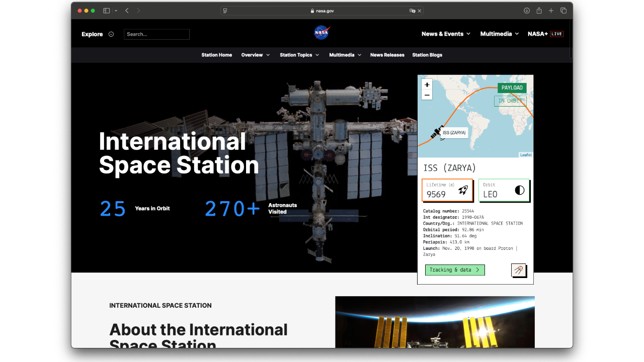Click the page vertical scrollbar
The width and height of the screenshot is (644, 362).
[571, 40]
